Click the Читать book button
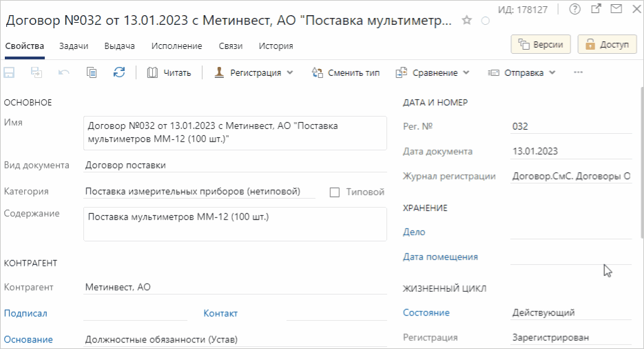644x349 pixels. [169, 72]
